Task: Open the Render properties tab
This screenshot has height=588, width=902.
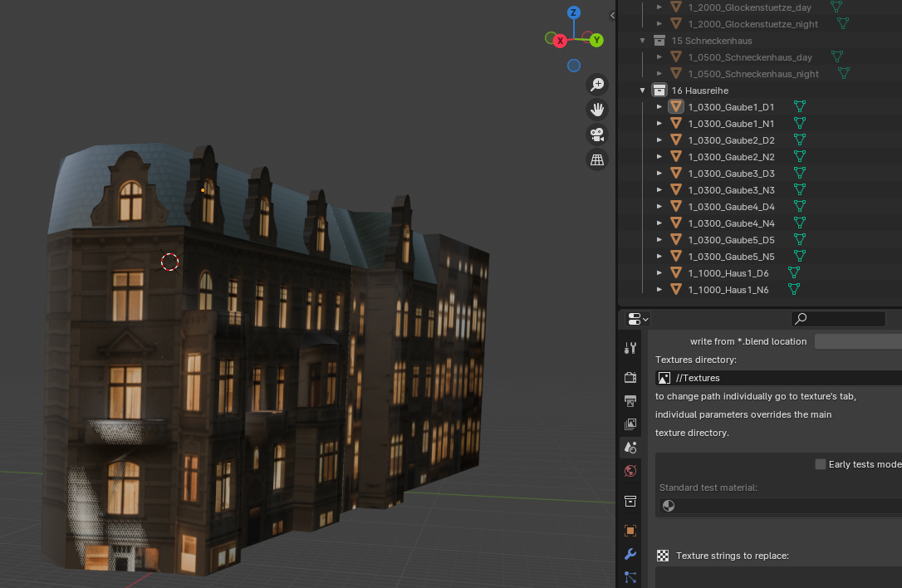Action: [630, 377]
